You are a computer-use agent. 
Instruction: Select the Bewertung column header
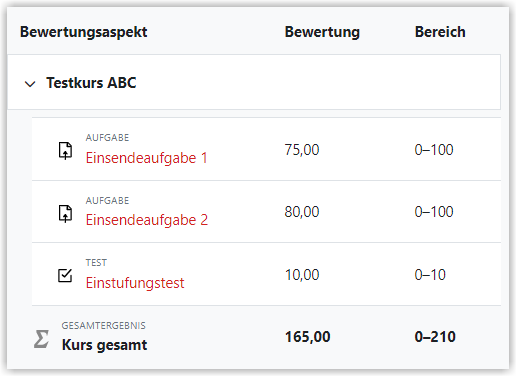[x=322, y=32]
